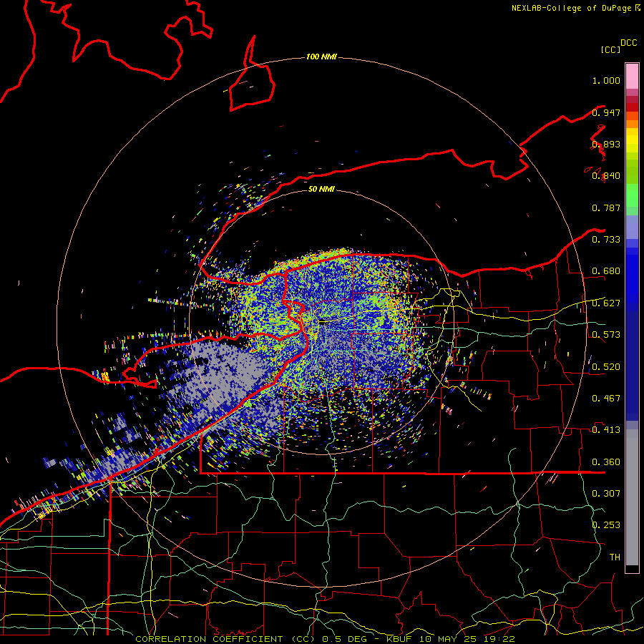644x644 pixels.
Task: Click the 0.360 color scale value
Action: pos(606,462)
